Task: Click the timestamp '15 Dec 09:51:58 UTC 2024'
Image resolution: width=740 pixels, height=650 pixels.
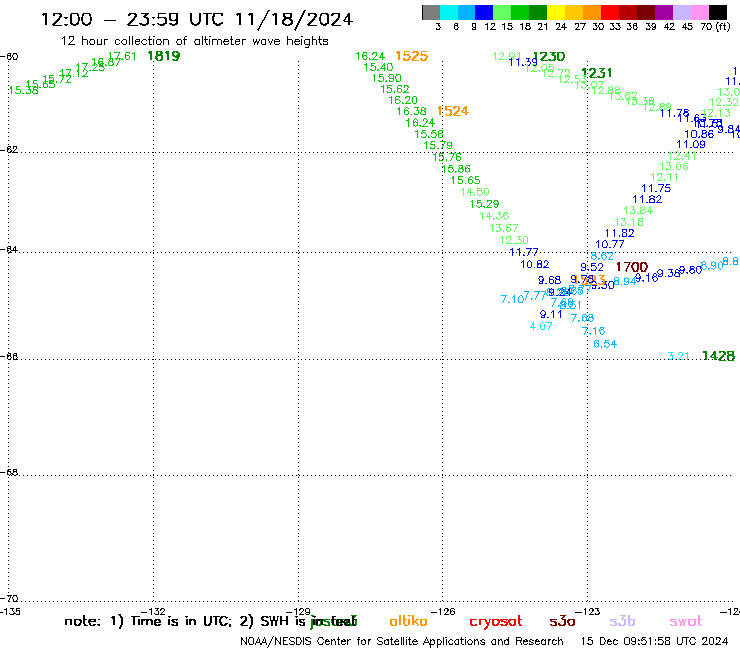Action: [x=655, y=642]
